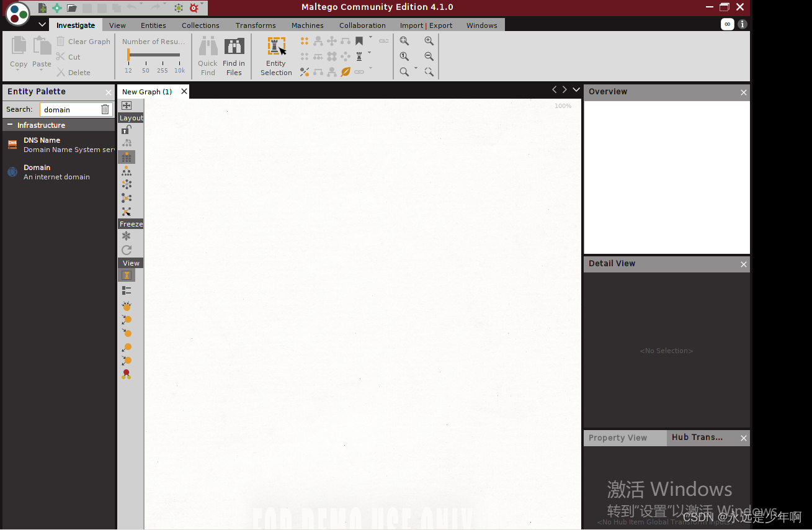The height and width of the screenshot is (530, 812).
Task: Switch to the Entities ribbon tab
Action: pyautogui.click(x=153, y=25)
